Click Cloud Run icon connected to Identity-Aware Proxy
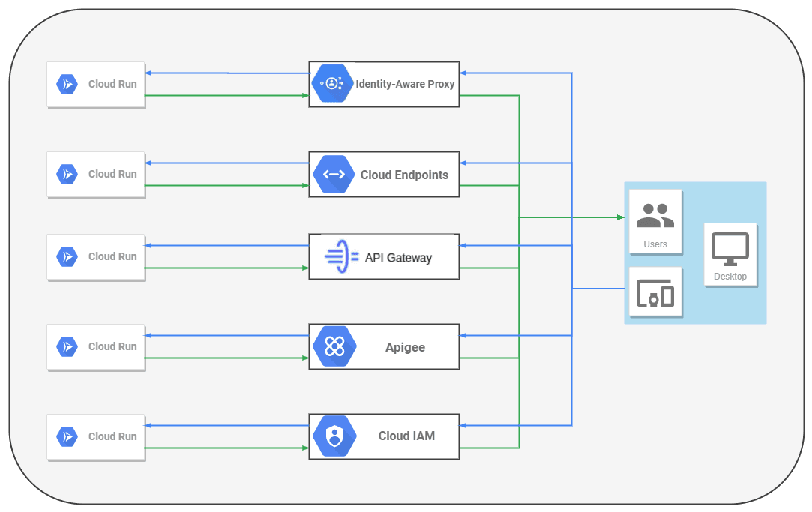The width and height of the screenshot is (812, 512). (x=67, y=84)
